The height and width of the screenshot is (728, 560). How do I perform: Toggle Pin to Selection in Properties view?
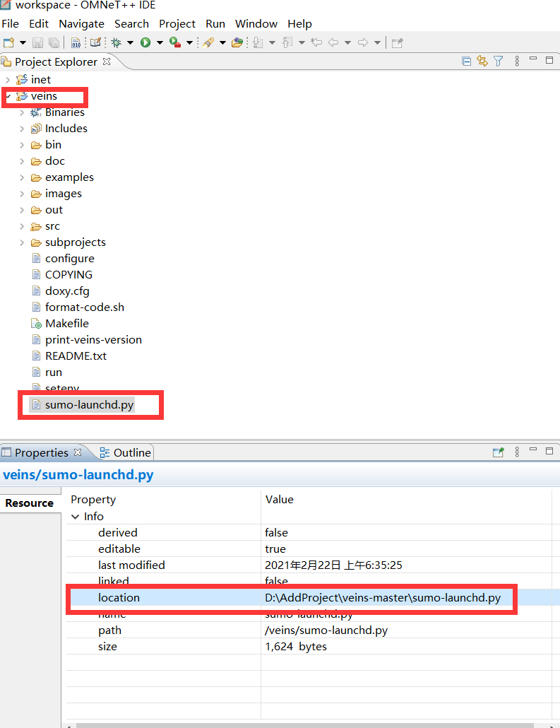[499, 452]
